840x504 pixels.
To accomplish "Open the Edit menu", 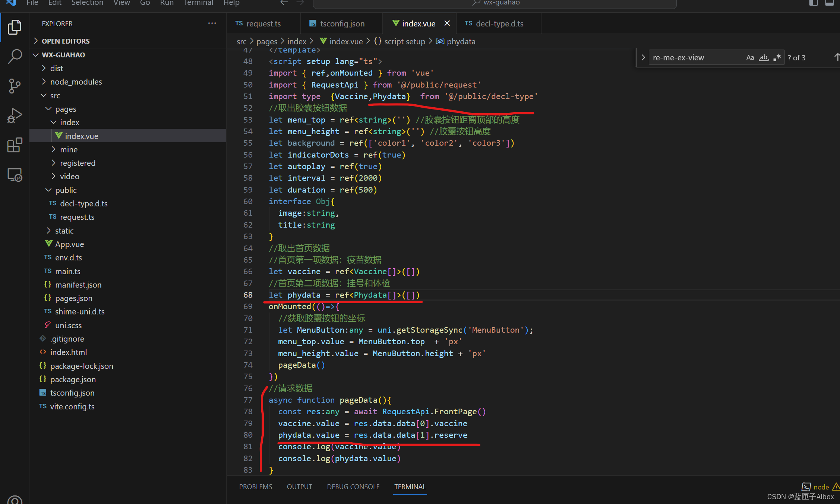I will [55, 3].
